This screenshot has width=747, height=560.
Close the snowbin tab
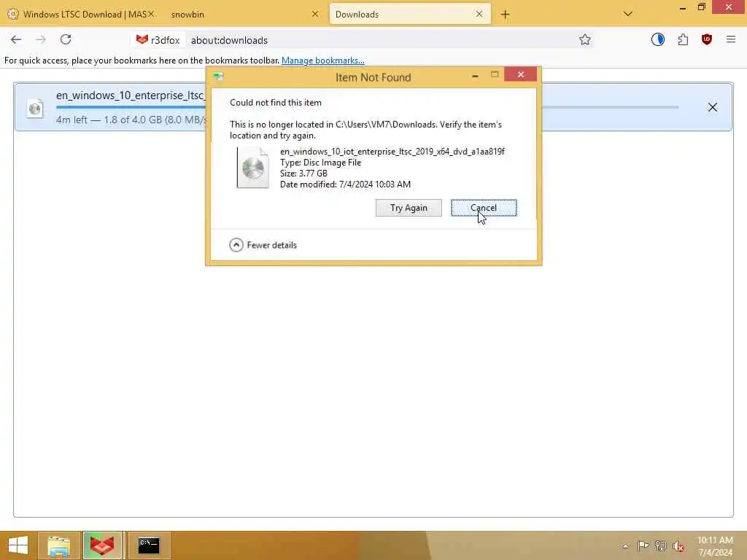(x=315, y=15)
